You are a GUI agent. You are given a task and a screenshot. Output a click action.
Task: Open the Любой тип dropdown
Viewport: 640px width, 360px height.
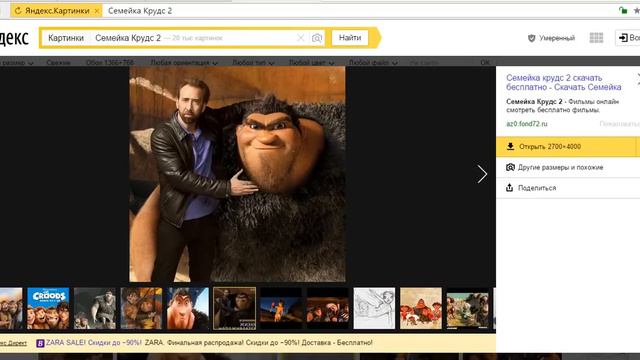253,62
